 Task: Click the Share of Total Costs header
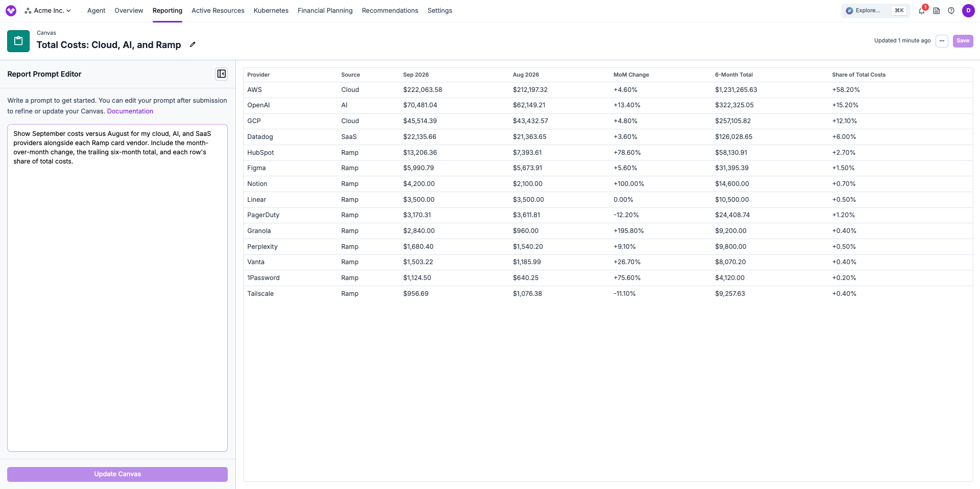[x=858, y=75]
